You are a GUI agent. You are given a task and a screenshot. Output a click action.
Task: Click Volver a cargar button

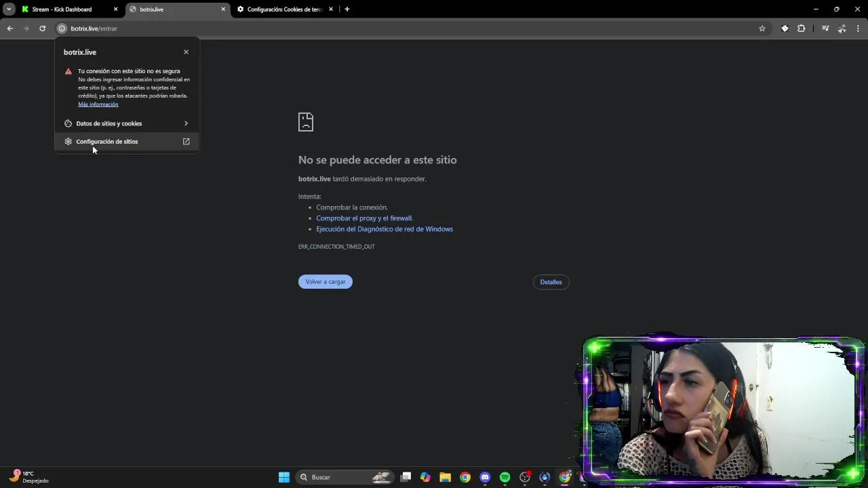click(325, 282)
